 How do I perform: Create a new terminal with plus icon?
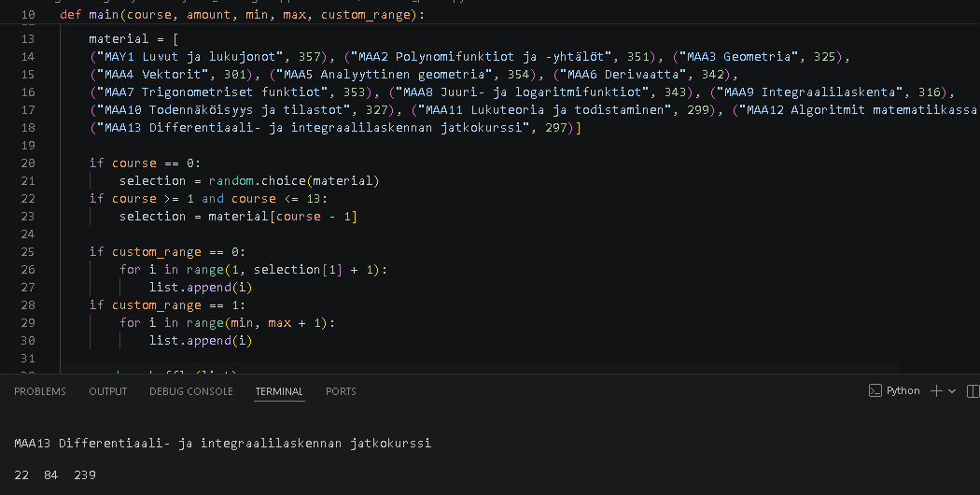point(936,391)
